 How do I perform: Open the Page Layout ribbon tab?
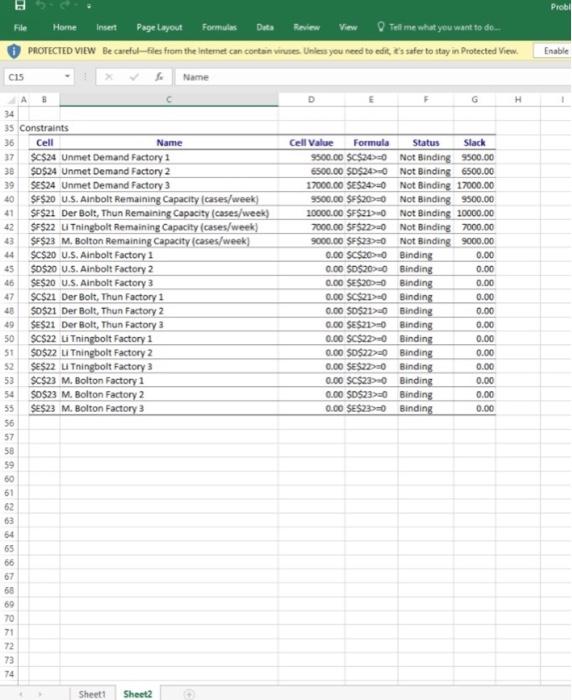click(x=159, y=27)
